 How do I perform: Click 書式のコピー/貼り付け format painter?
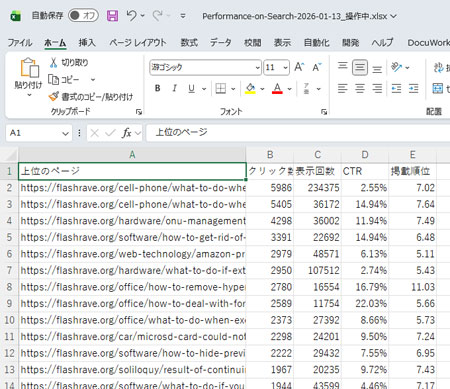91,97
